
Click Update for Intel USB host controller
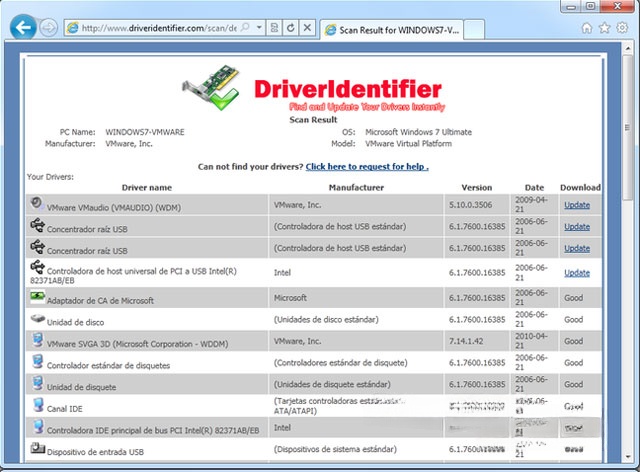[x=577, y=273]
